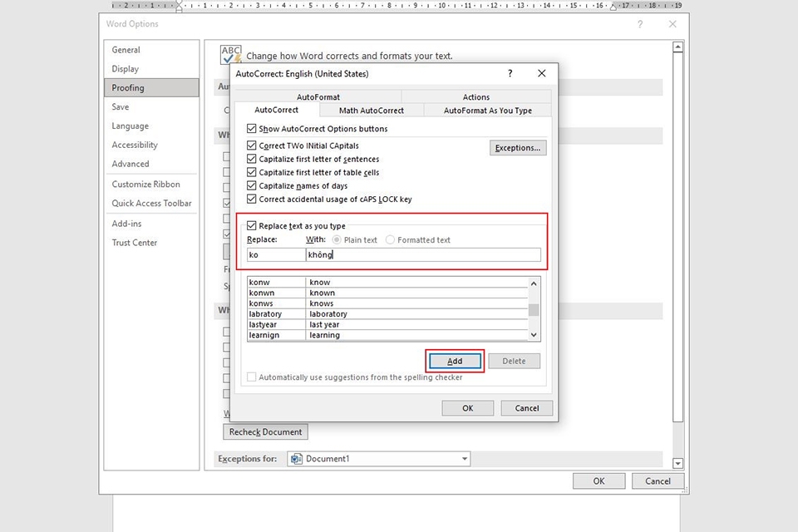Click the Exceptions button
The height and width of the screenshot is (532, 798).
point(518,147)
